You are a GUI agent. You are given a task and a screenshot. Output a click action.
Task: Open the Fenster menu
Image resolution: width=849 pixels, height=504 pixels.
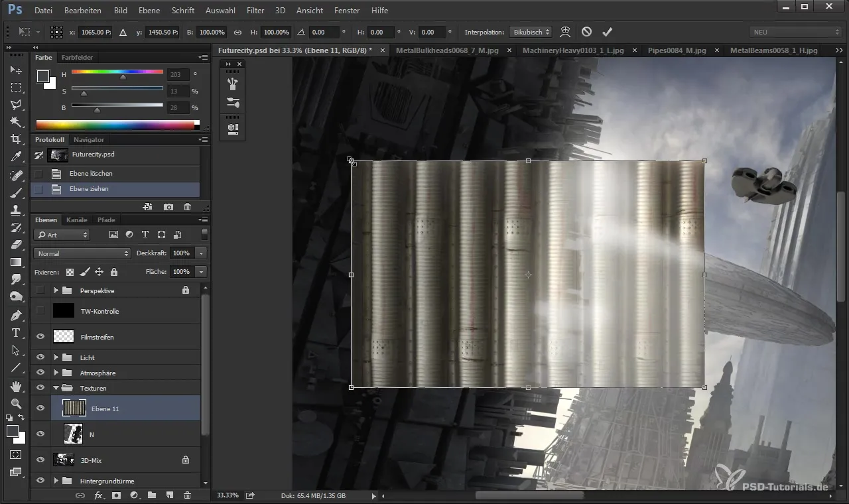tap(347, 11)
